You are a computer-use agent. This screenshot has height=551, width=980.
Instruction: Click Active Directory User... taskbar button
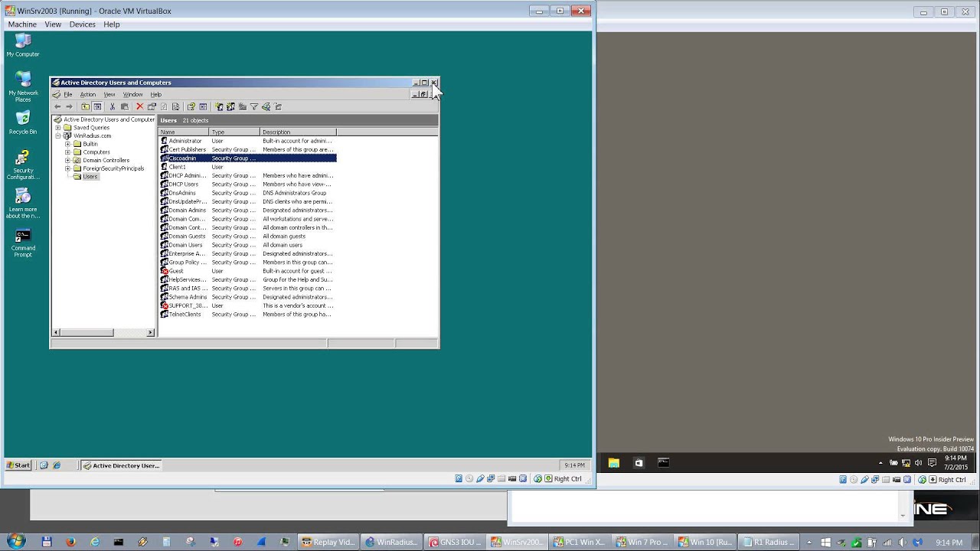[x=121, y=465]
